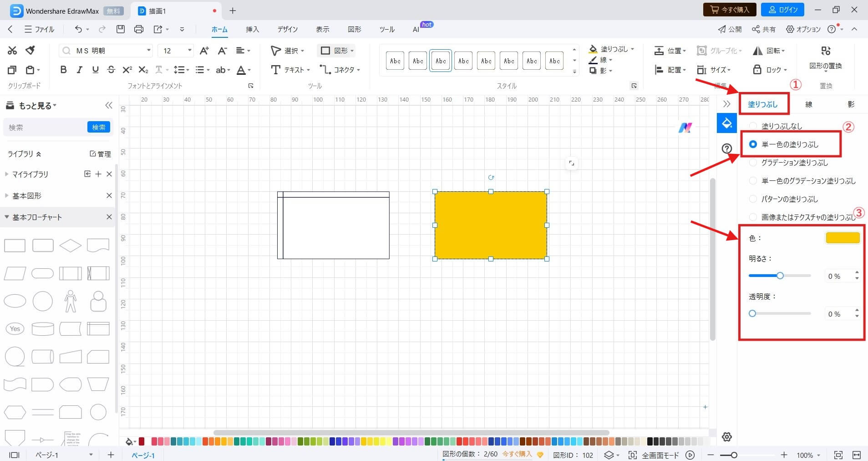Click the 今すぐ購入 button in title bar

click(730, 10)
